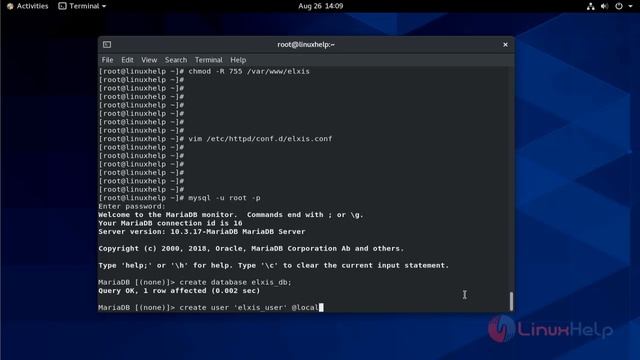Image resolution: width=640 pixels, height=360 pixels.
Task: Click the power icon in top bar
Action: pos(619,6)
